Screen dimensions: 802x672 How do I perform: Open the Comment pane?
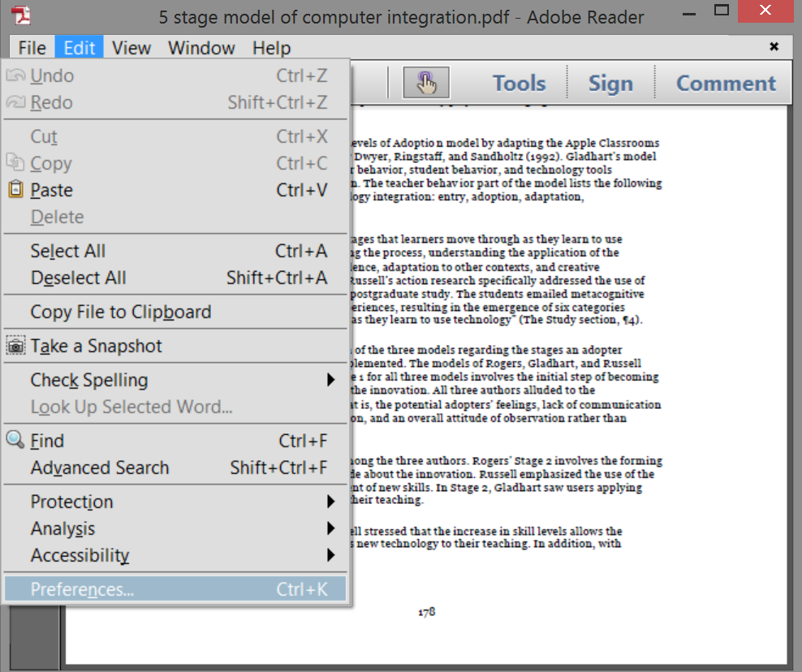tap(726, 83)
